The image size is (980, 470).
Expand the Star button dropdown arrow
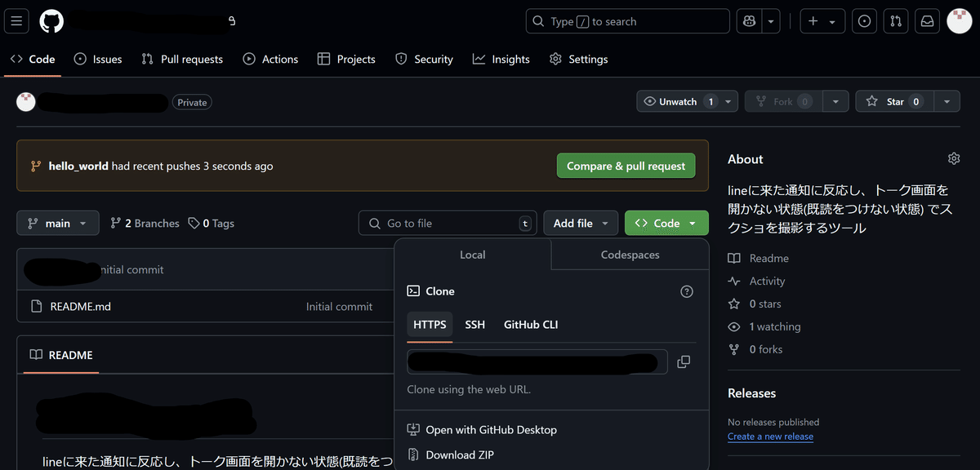pos(947,101)
